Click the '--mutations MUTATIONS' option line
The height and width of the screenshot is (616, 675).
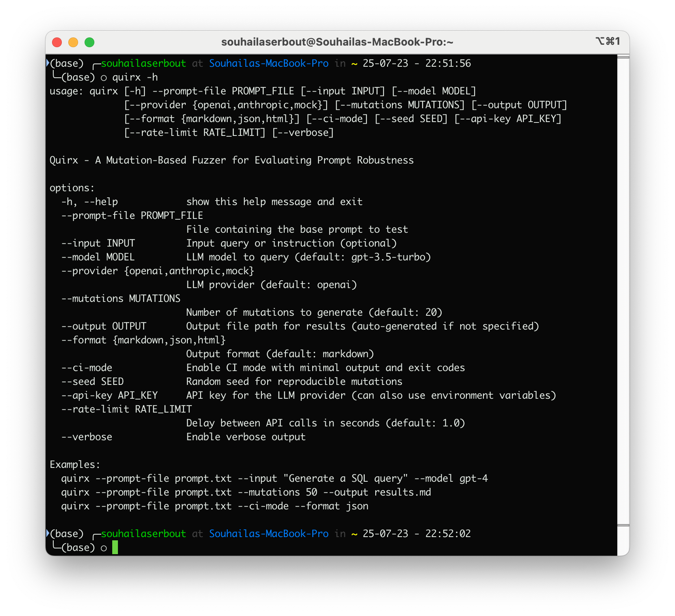(121, 299)
